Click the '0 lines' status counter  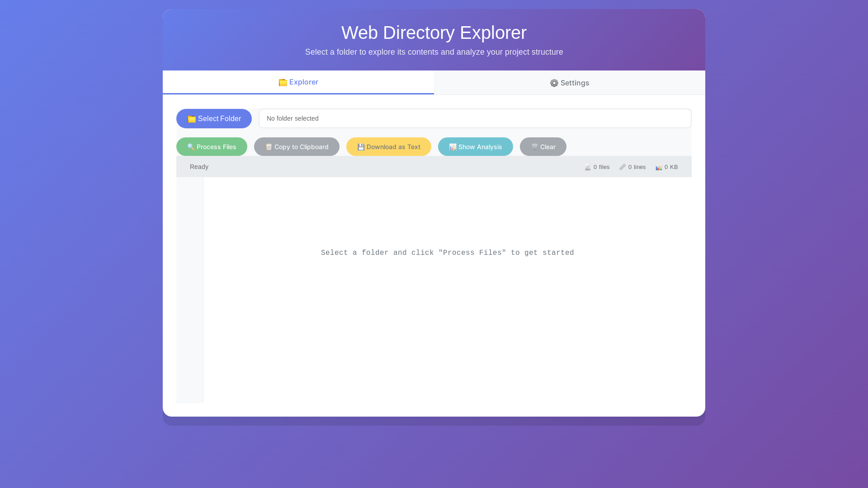coord(632,167)
